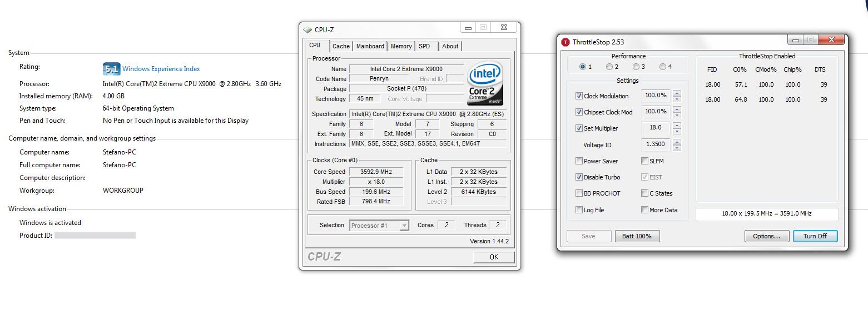Enable the Power Saver checkbox
868x325 pixels.
click(x=579, y=161)
